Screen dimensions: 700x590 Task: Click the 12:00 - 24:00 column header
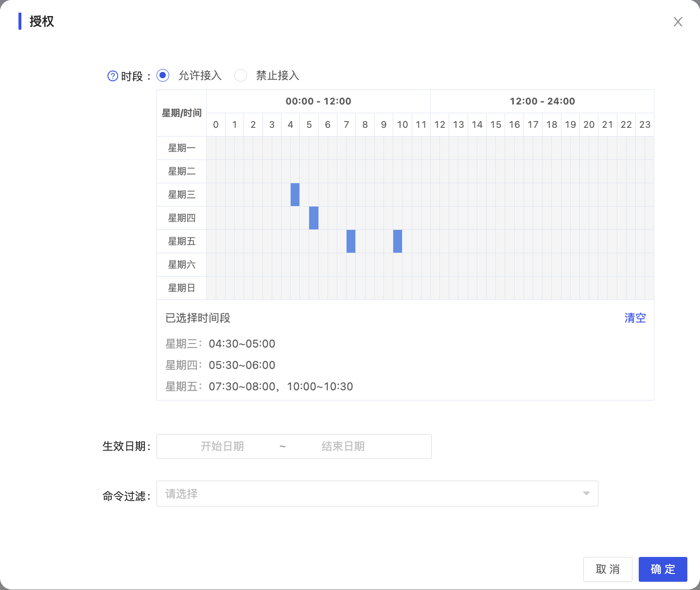coord(542,101)
